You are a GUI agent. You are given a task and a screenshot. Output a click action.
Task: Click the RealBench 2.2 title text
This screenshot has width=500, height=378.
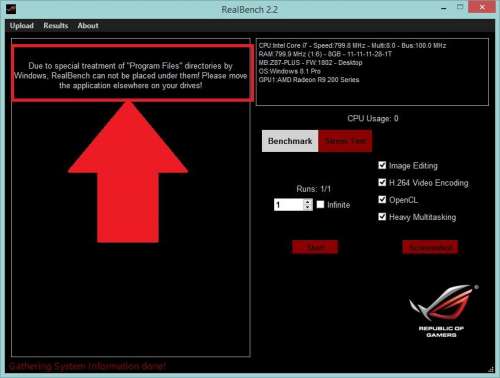250,10
